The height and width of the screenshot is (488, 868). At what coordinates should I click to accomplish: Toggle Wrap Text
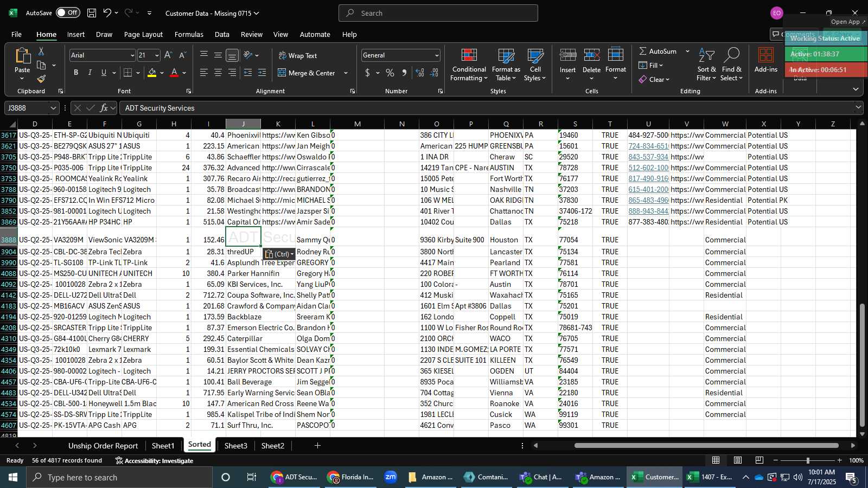(x=298, y=55)
